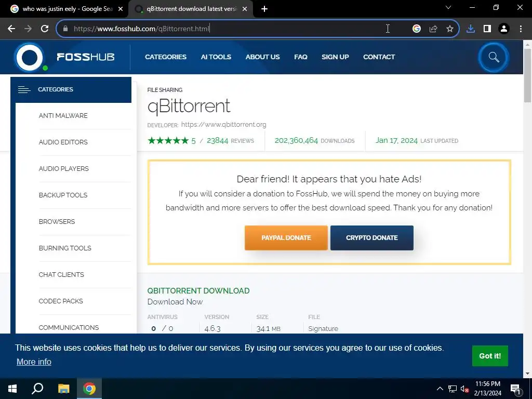532x399 pixels.
Task: Open Windows taskbar search
Action: (x=37, y=389)
